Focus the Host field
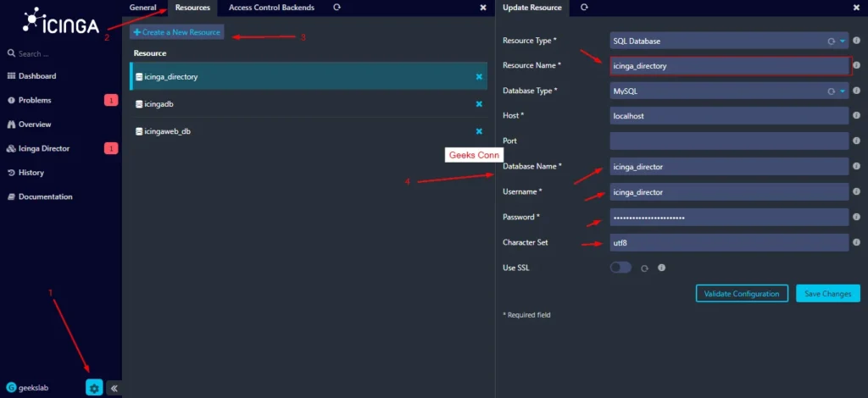The image size is (868, 398). [730, 116]
